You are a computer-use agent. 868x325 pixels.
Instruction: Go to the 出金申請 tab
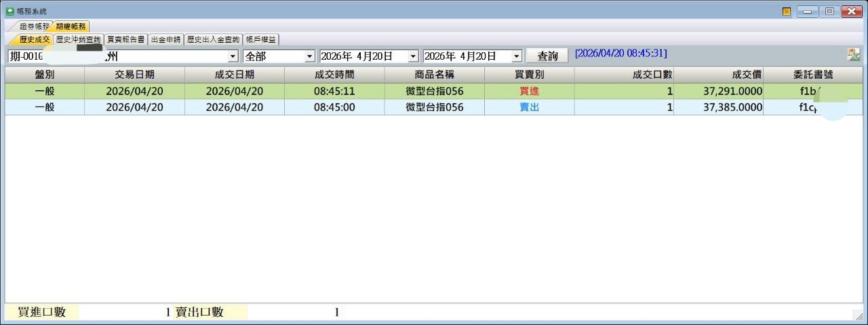(165, 39)
